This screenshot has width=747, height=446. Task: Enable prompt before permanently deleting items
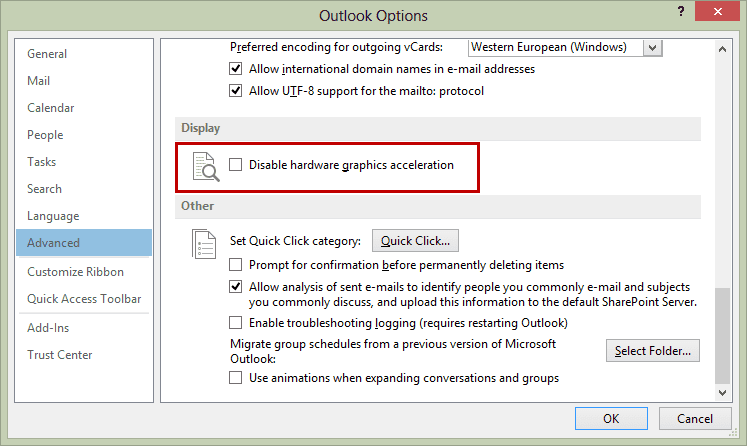pos(235,264)
